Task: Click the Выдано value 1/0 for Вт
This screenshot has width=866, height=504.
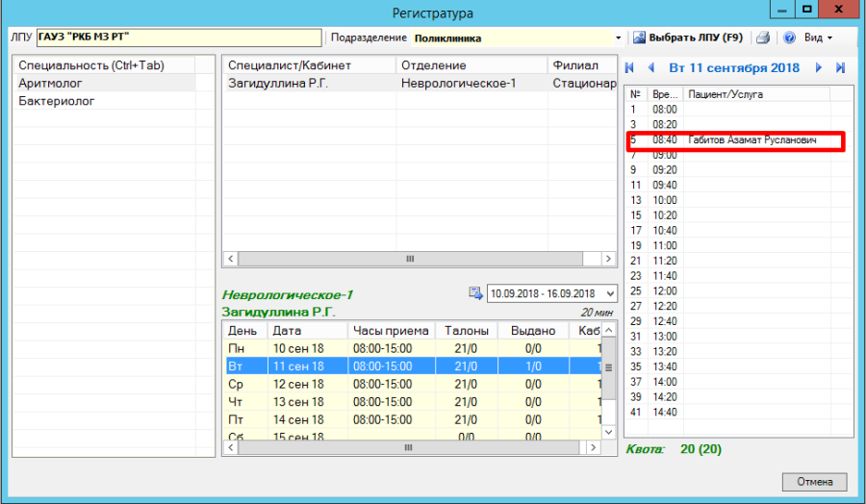Action: [533, 366]
